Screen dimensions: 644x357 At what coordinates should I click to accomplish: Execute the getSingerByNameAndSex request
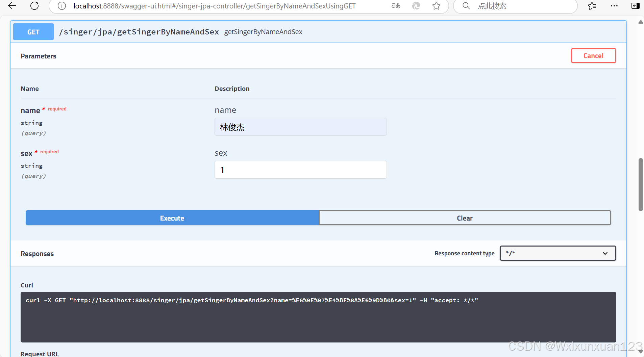click(x=172, y=218)
